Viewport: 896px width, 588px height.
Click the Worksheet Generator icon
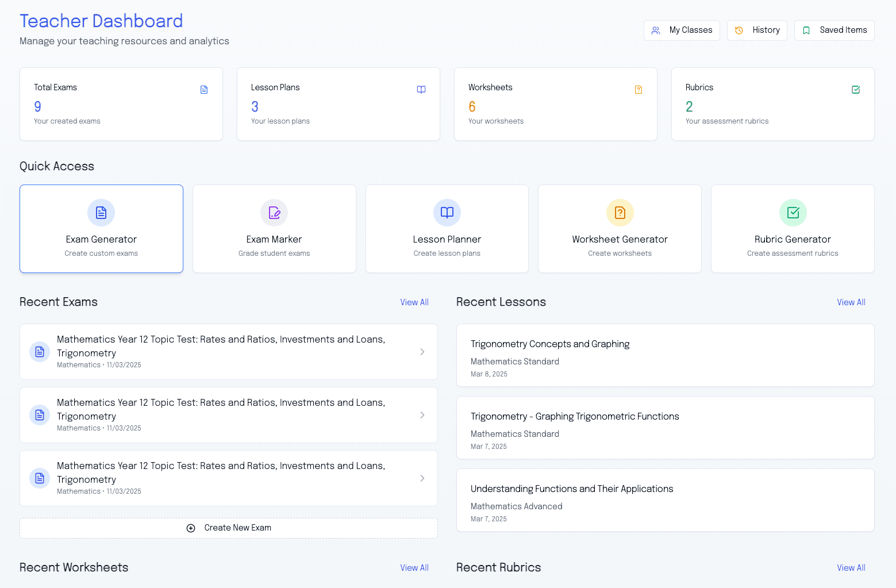pos(620,213)
